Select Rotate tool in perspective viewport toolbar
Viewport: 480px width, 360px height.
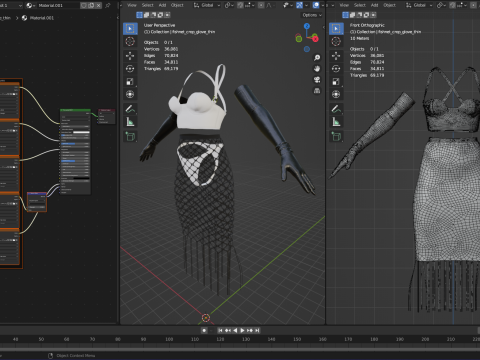(x=130, y=69)
